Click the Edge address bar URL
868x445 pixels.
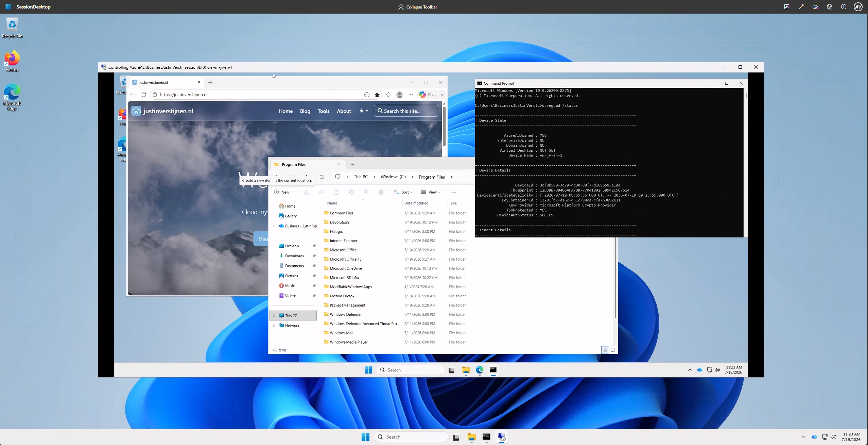coord(184,95)
